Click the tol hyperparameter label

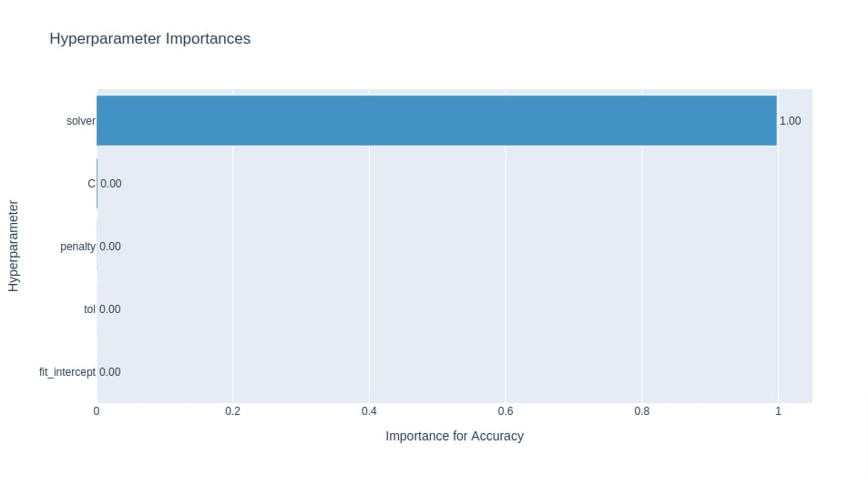tap(89, 309)
